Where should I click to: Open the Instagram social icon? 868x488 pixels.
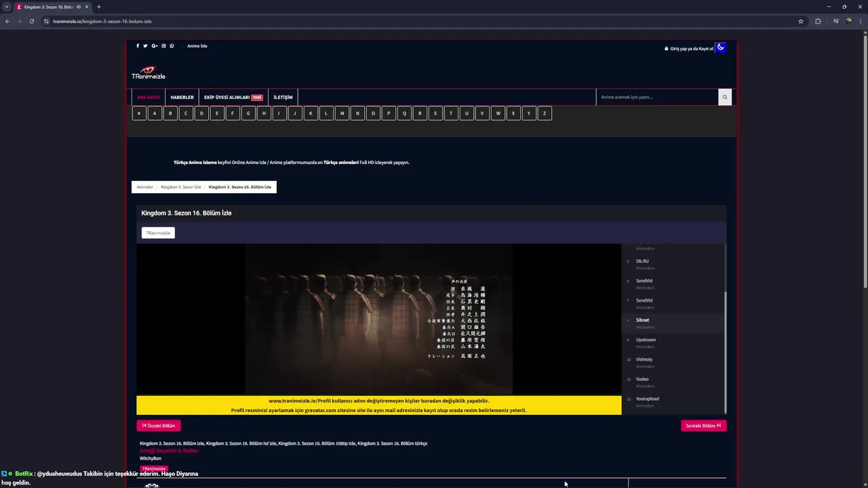pos(163,46)
